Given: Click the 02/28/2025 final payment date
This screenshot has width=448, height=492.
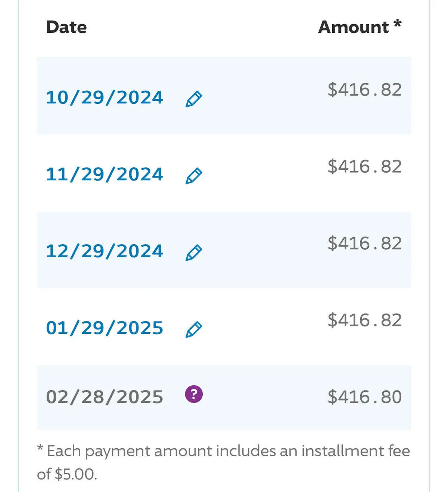Looking at the screenshot, I should pos(105,397).
